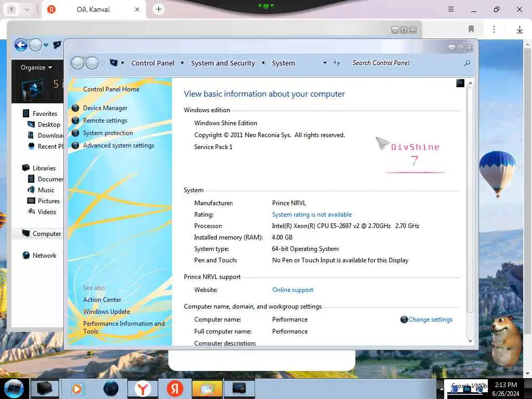Click the red Yandex Я taskbar icon

pos(175,389)
